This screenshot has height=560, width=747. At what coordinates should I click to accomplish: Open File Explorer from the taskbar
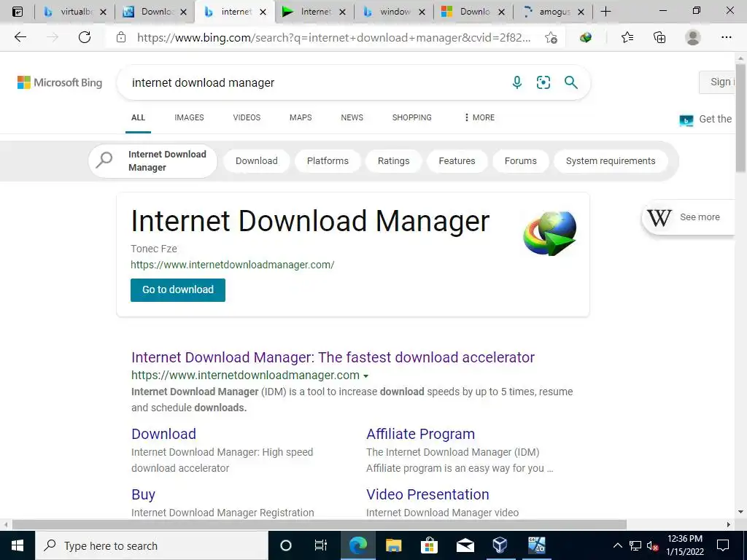393,545
